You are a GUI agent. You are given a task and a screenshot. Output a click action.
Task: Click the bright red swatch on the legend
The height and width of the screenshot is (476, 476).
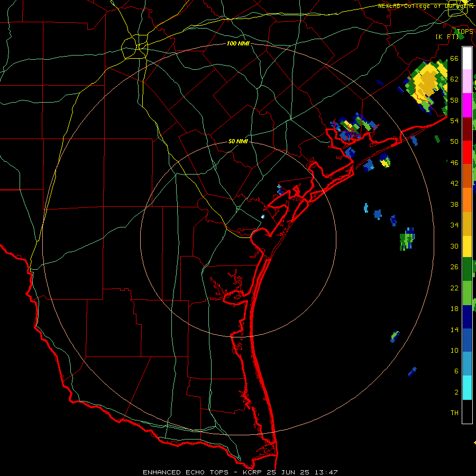click(x=467, y=152)
